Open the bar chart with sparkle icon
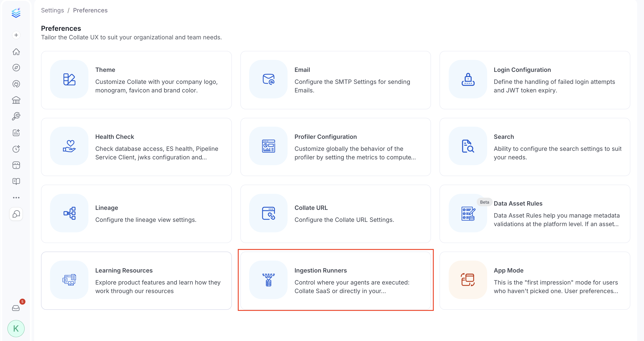This screenshot has height=341, width=644. point(16,132)
